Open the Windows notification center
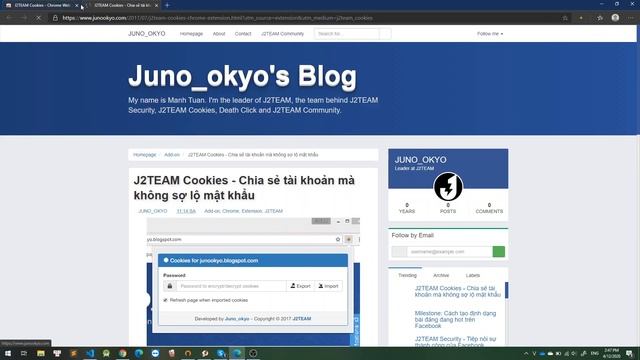 click(630, 353)
